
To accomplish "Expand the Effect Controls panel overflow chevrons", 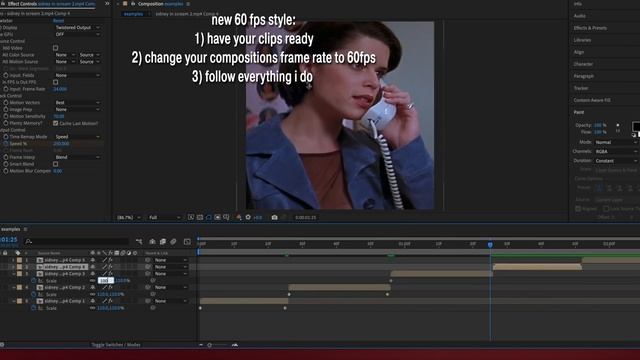I will pos(107,4).
